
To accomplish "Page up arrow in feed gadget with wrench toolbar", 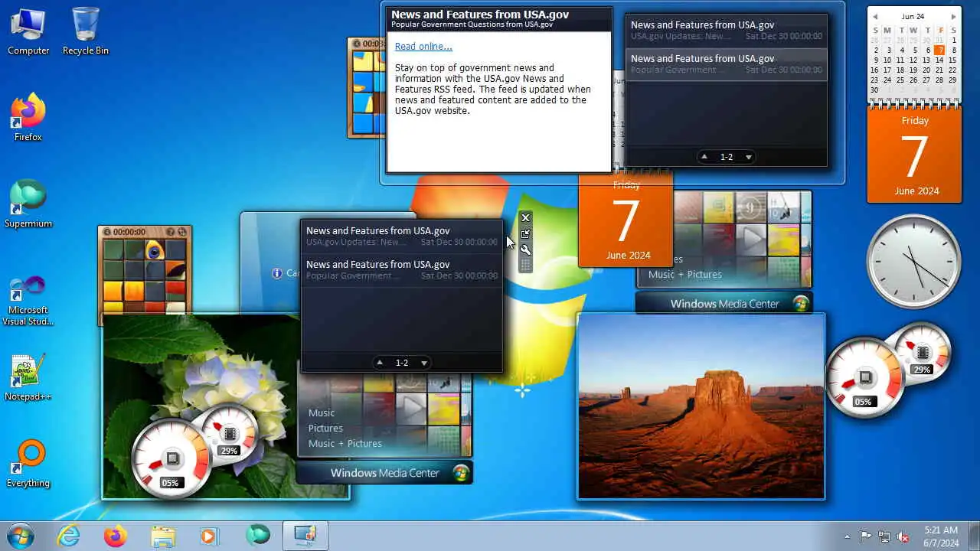I will point(380,363).
